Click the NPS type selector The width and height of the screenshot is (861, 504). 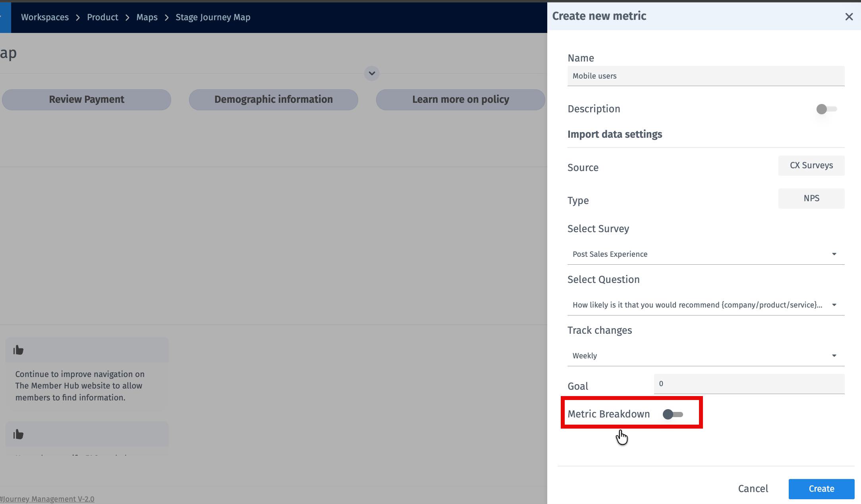(811, 198)
